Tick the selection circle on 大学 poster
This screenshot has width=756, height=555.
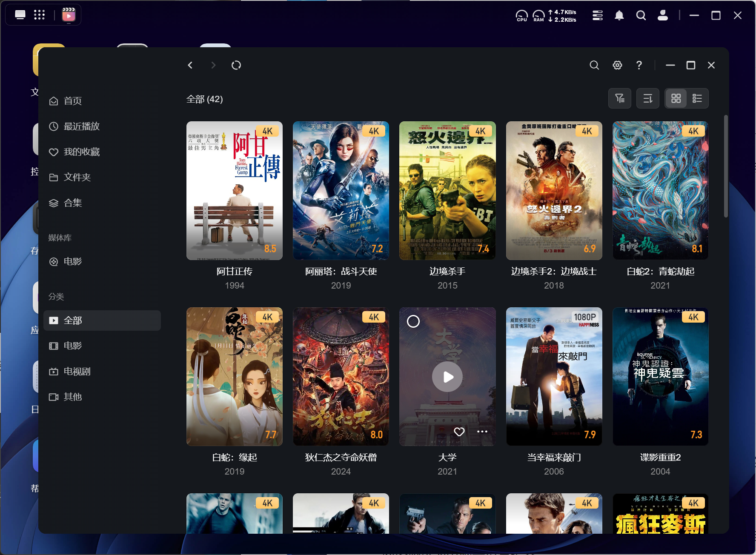click(413, 321)
